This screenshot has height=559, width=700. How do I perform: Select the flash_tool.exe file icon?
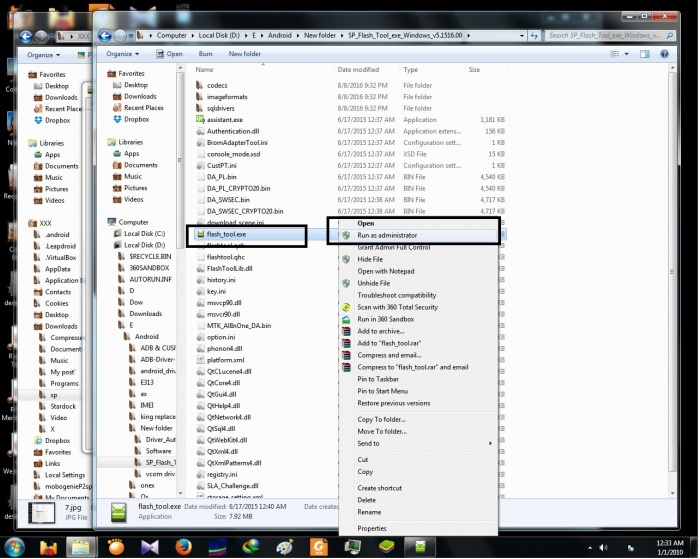point(200,234)
